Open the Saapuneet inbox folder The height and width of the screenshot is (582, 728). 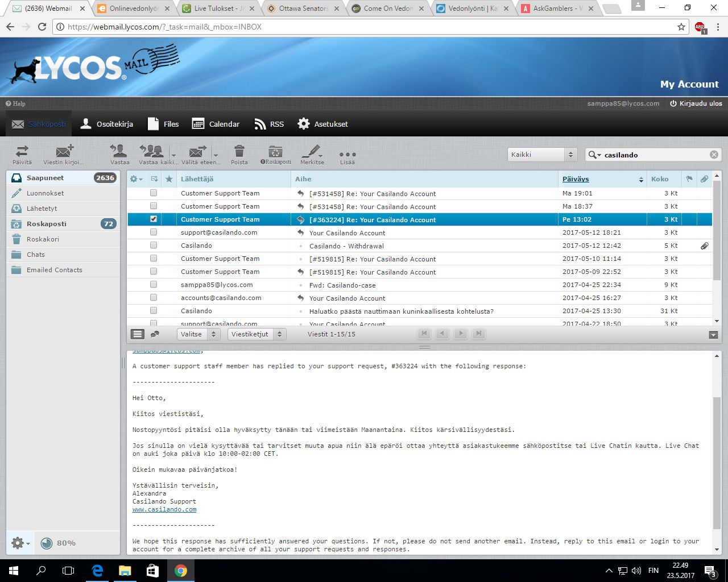63,178
